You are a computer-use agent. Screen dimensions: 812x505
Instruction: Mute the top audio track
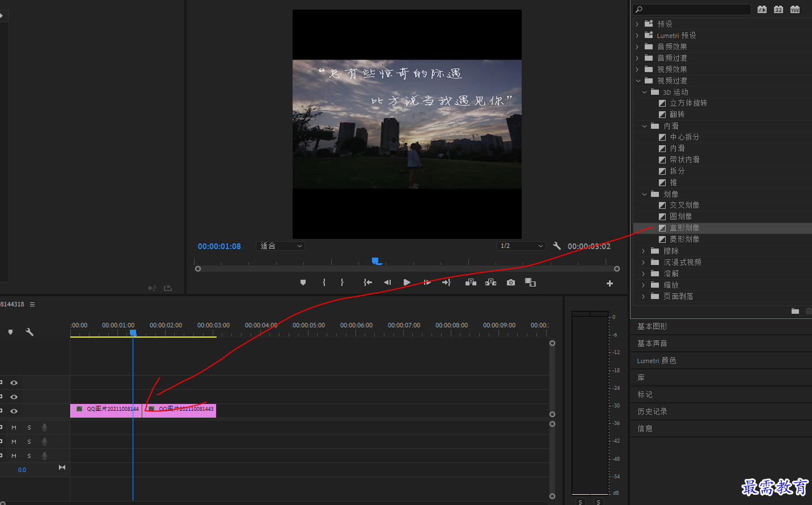(14, 427)
